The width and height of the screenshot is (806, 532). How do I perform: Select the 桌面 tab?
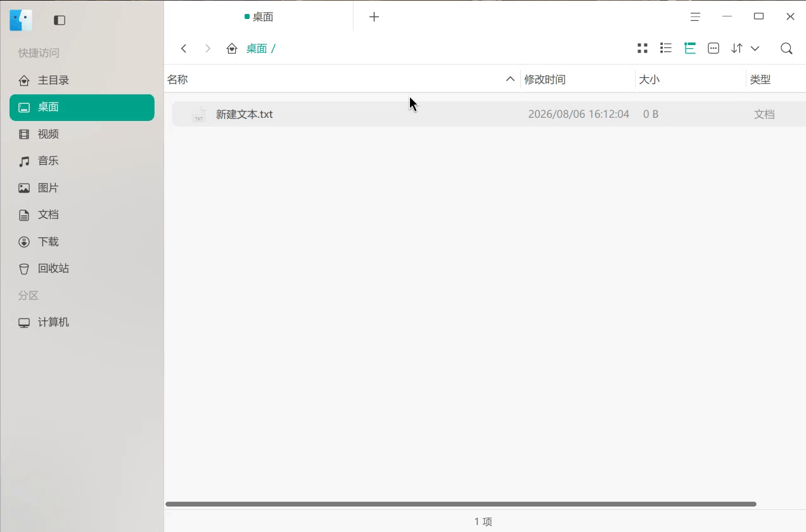259,17
